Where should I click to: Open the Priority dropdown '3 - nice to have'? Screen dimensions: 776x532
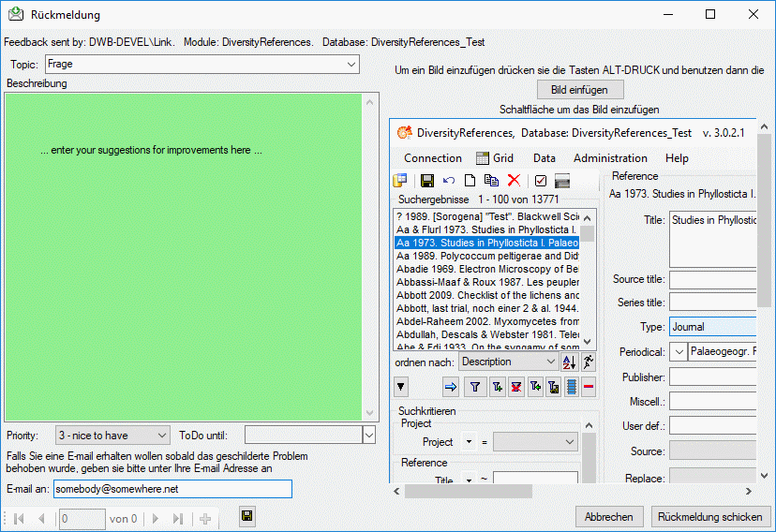coord(112,436)
